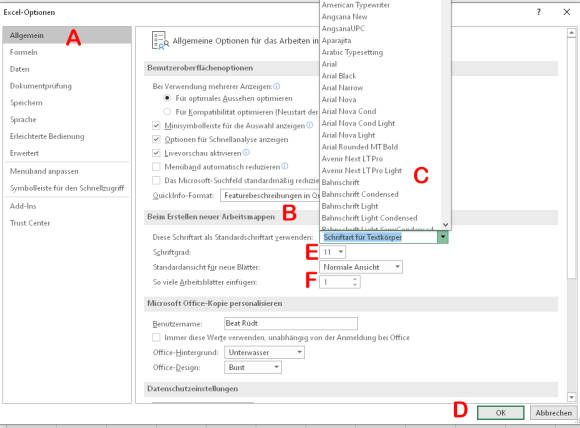Click the help question mark icon
580x428 pixels.
(539, 12)
